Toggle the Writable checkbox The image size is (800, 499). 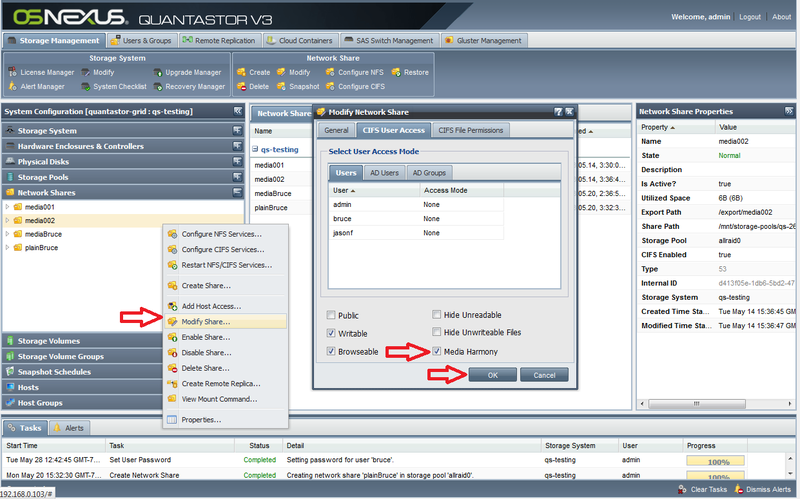pyautogui.click(x=331, y=333)
